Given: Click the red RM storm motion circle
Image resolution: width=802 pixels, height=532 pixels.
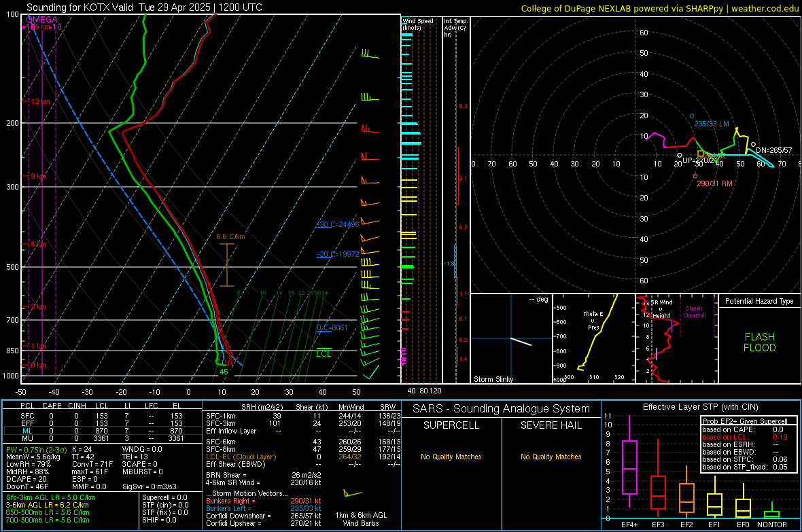Looking at the screenshot, I should coord(695,176).
